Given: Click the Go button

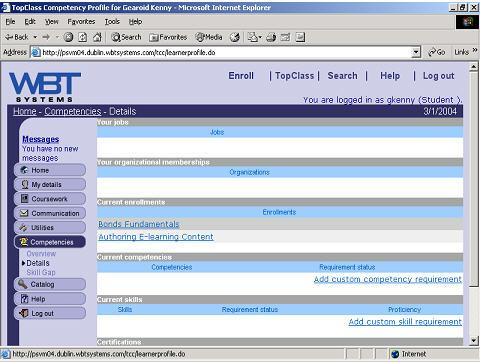Looking at the screenshot, I should 437,52.
